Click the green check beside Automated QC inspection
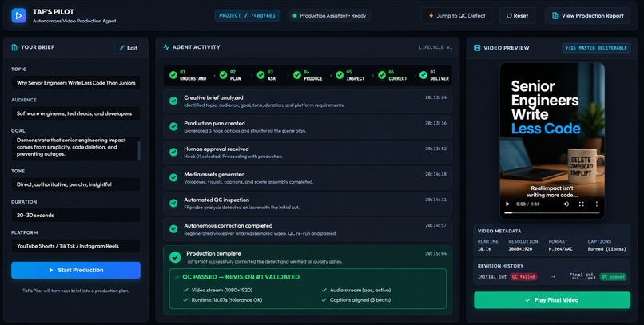The height and width of the screenshot is (325, 644). (x=173, y=203)
